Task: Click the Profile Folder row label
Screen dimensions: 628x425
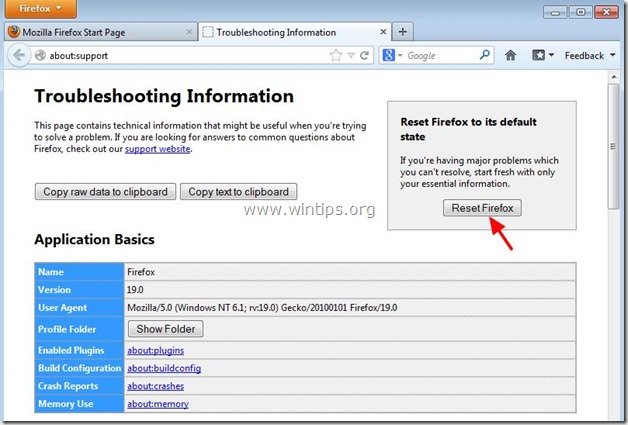Action: pyautogui.click(x=67, y=329)
